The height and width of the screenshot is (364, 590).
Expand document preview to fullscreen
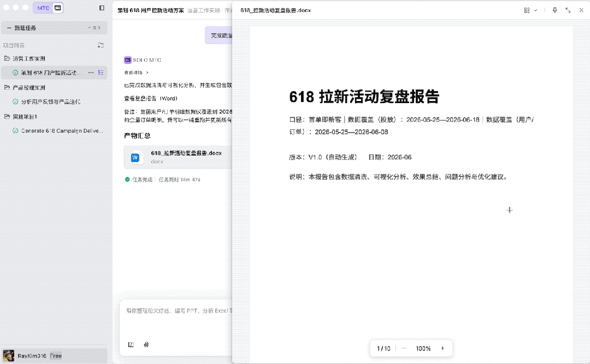(x=568, y=10)
